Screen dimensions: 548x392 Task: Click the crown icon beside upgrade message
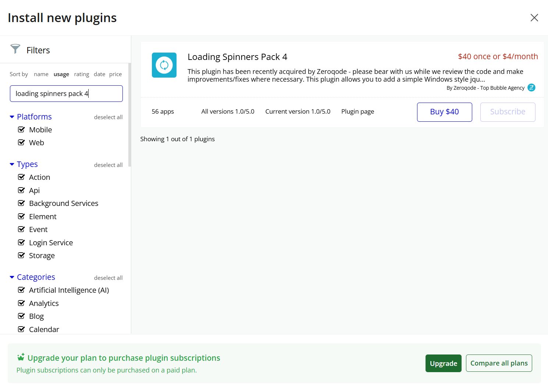[x=21, y=357]
